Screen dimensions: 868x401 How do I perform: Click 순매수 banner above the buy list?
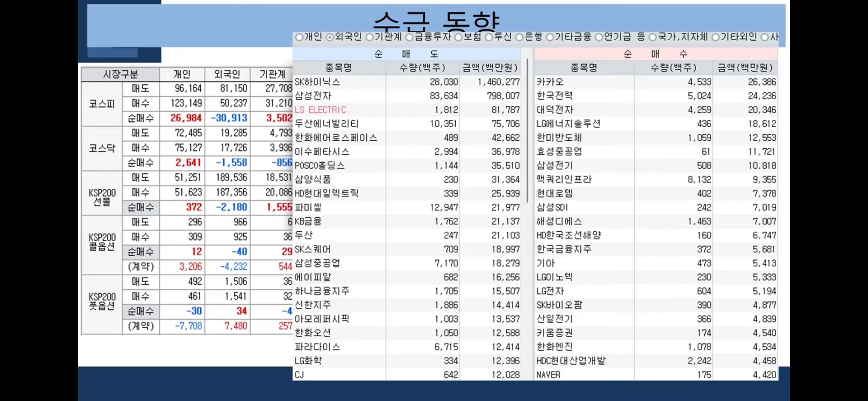(656, 54)
